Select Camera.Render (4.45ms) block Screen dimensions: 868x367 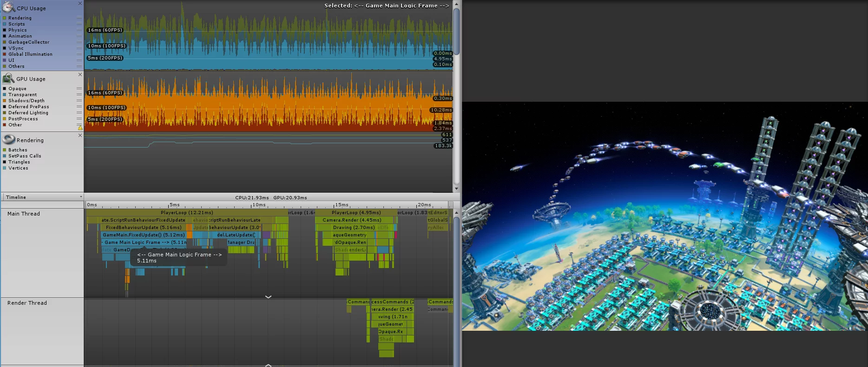[x=354, y=220]
